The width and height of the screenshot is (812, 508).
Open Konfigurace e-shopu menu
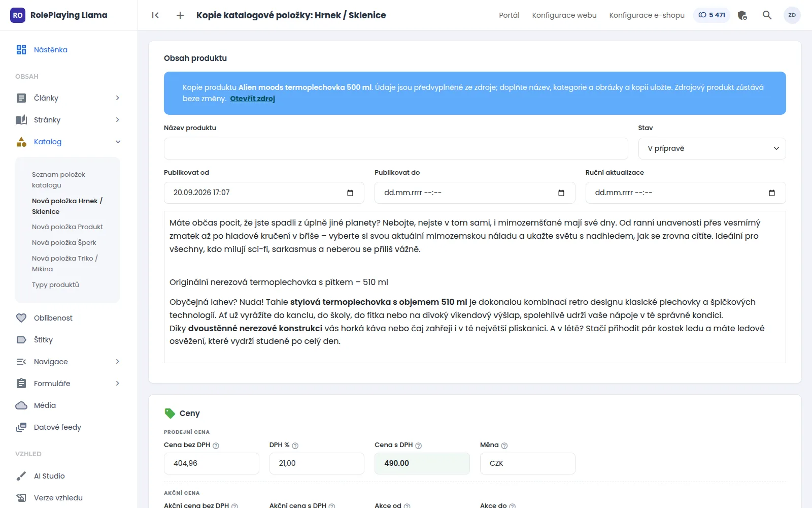pos(647,15)
